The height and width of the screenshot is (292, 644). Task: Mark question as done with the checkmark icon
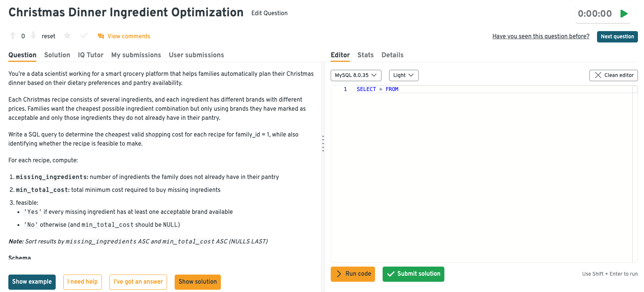[x=84, y=36]
